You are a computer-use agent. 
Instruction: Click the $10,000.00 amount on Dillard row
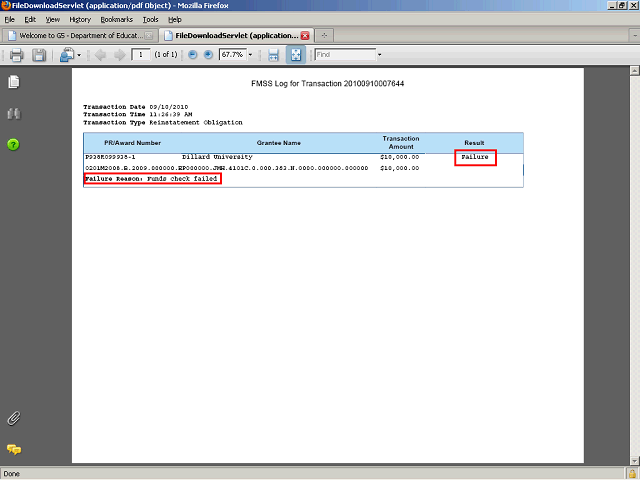pyautogui.click(x=400, y=157)
